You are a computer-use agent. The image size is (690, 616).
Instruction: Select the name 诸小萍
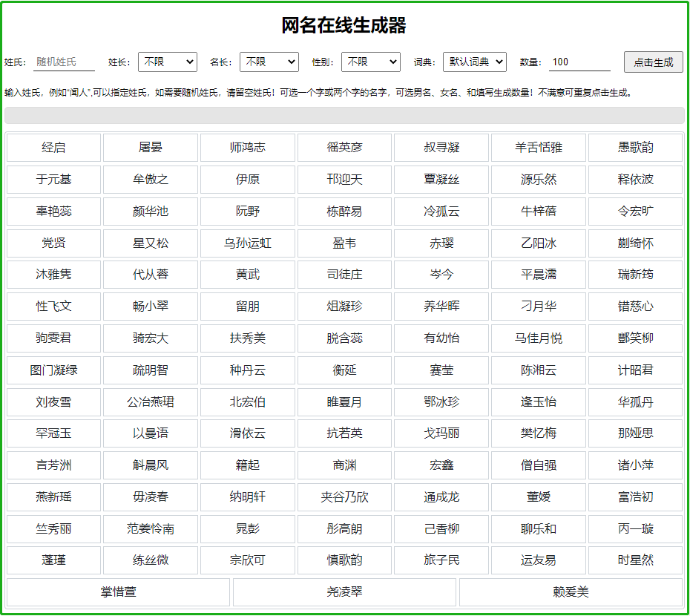(x=635, y=465)
